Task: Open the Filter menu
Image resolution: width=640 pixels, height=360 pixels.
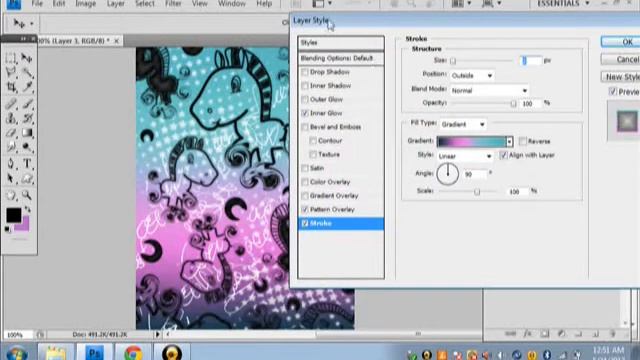Action: pos(173,4)
